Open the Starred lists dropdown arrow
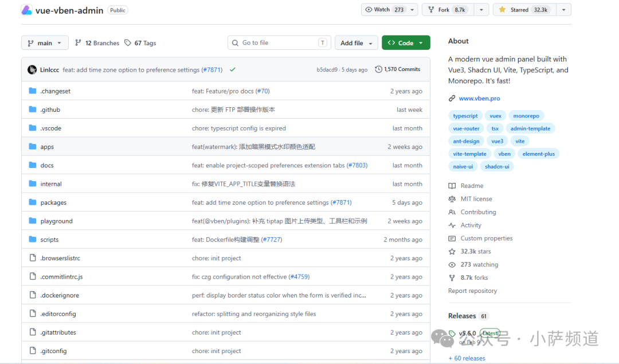This screenshot has width=619, height=364. pyautogui.click(x=564, y=10)
